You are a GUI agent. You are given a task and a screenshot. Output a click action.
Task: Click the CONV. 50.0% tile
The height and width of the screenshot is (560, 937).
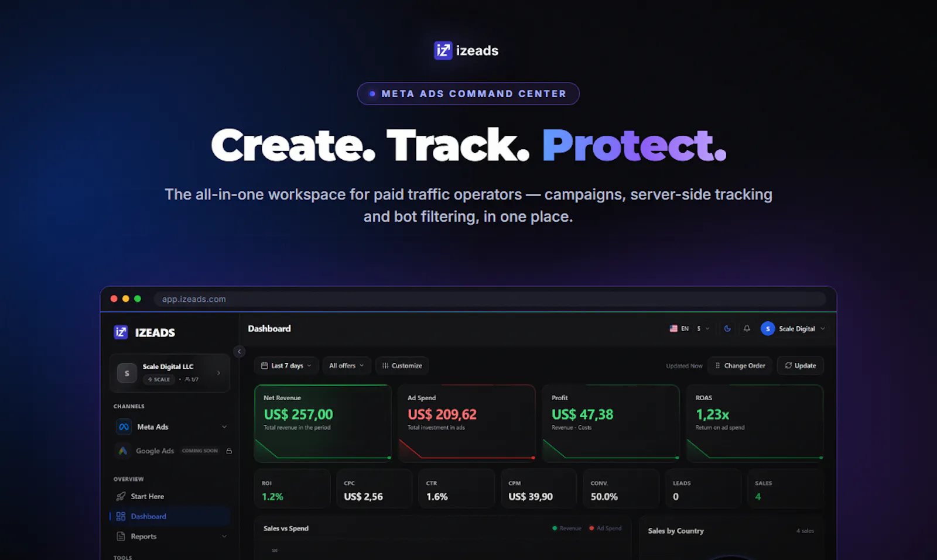point(621,489)
